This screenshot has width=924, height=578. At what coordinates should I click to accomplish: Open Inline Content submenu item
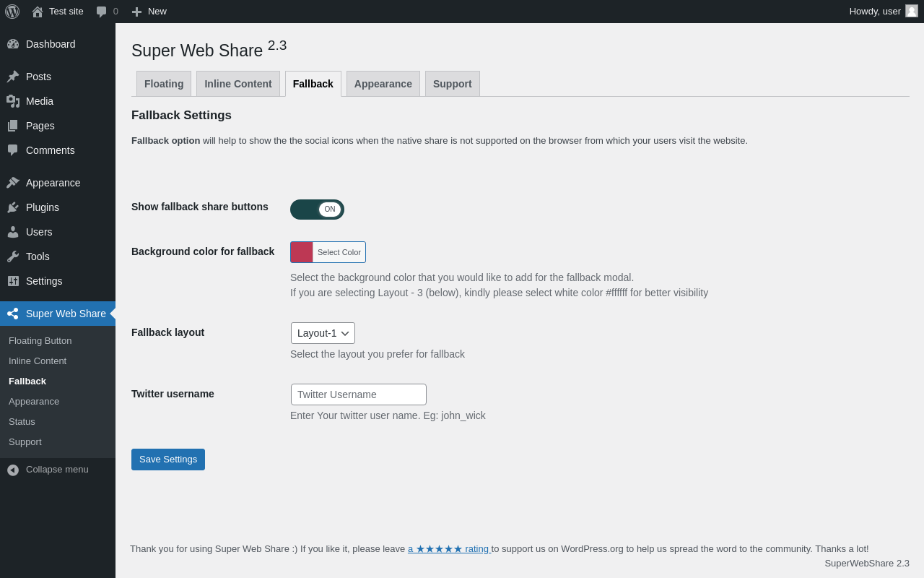click(x=38, y=361)
